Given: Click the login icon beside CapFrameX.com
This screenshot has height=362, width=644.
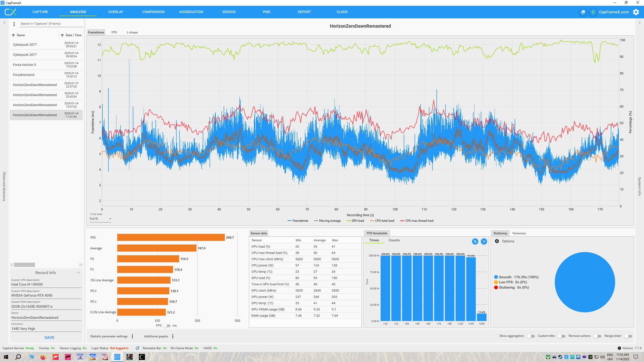Looking at the screenshot, I should (x=593, y=12).
